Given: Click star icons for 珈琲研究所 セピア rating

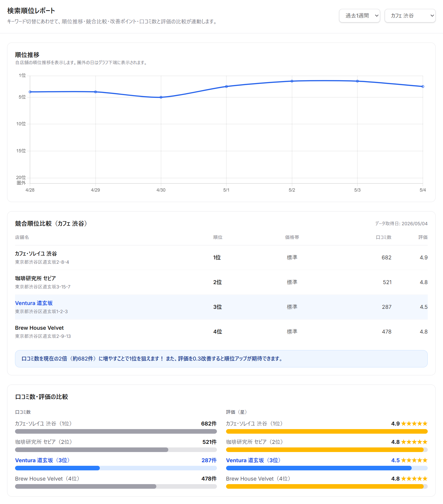Looking at the screenshot, I should [414, 442].
